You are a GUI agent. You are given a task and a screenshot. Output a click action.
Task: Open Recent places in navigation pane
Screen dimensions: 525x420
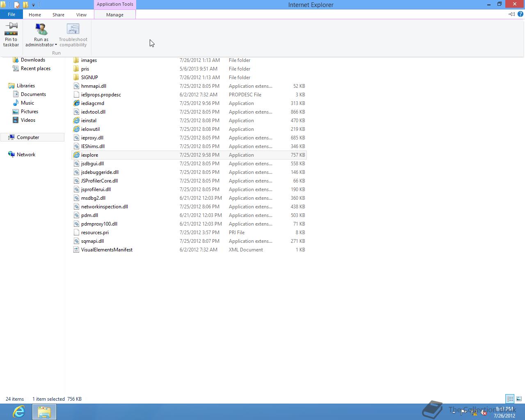click(35, 68)
